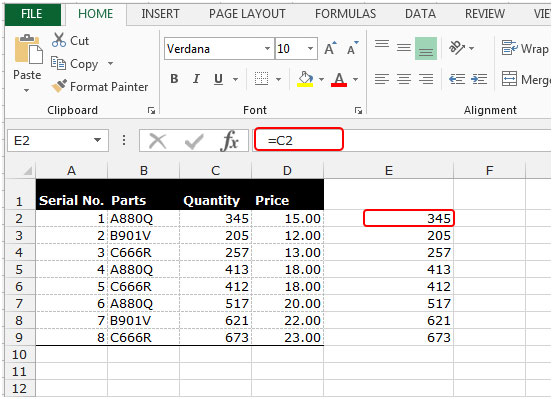Open the Insert Function fx icon

[x=230, y=140]
